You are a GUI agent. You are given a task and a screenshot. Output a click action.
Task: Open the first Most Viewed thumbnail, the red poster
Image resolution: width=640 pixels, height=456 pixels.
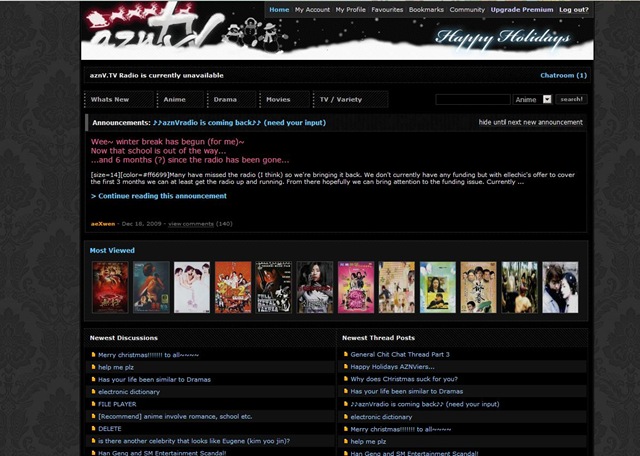point(110,287)
